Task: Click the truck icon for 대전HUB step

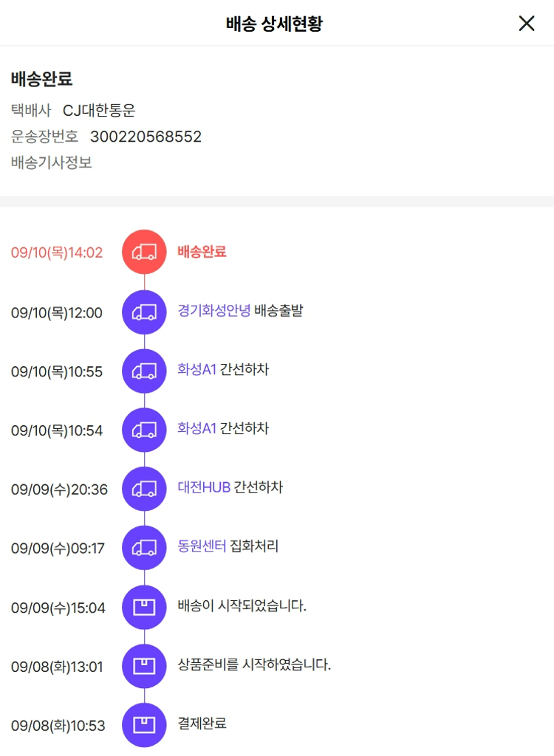Action: coord(144,489)
